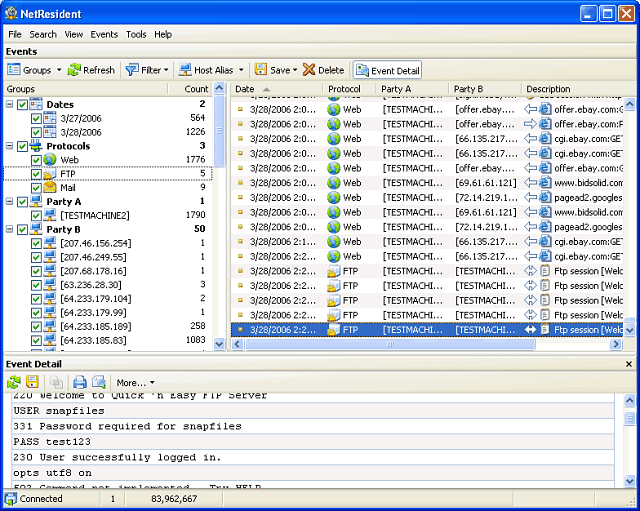Click the NetResident title bar app icon
This screenshot has width=640, height=511.
tap(11, 14)
